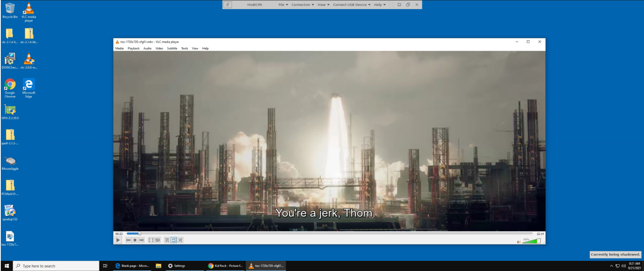Open the VLC Tools menu

(185, 48)
